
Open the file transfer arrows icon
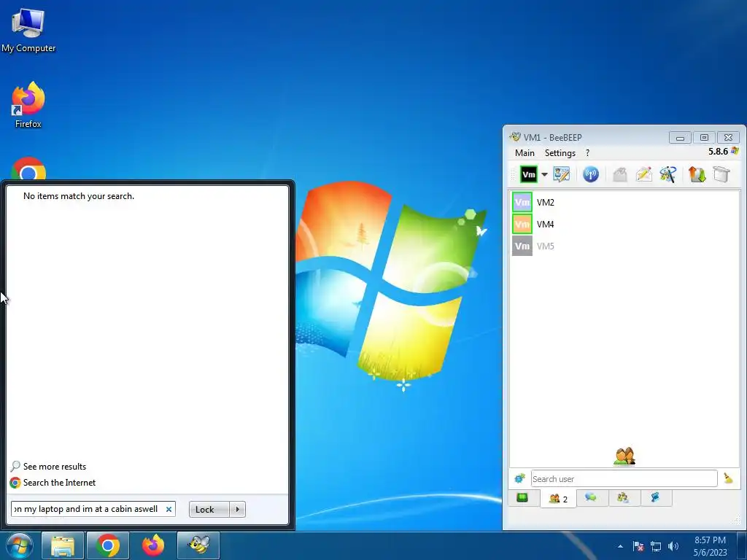tap(697, 174)
